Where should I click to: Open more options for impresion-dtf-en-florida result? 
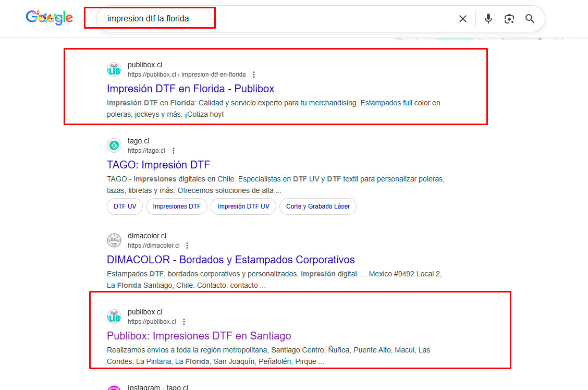254,75
